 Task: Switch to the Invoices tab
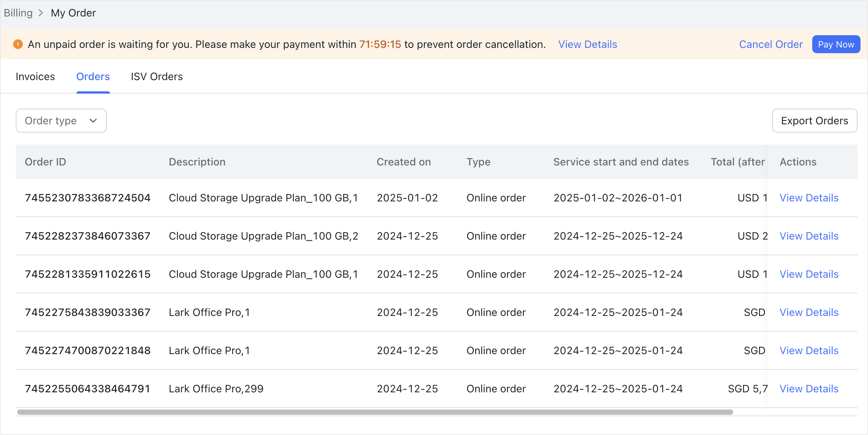(x=35, y=76)
